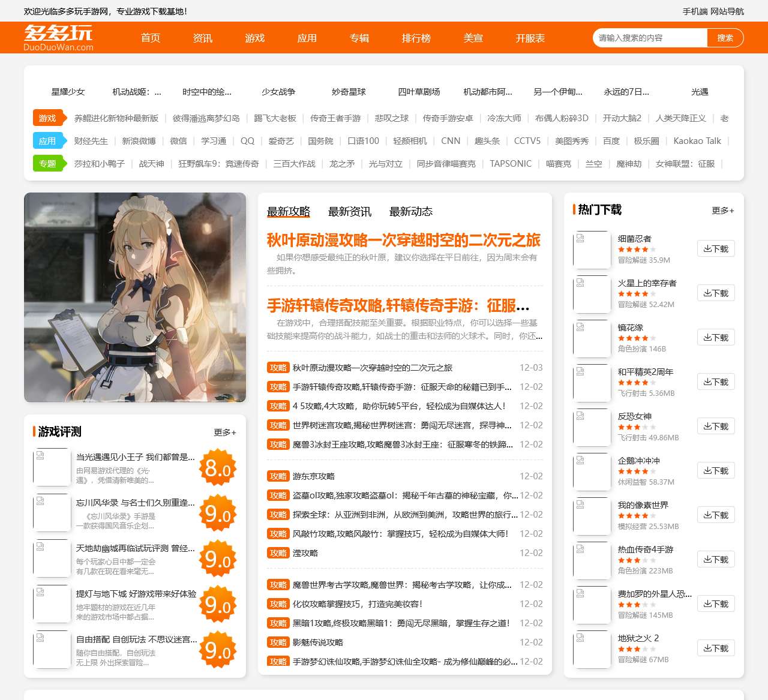Open 更多+ in 热门下载 section

click(723, 211)
